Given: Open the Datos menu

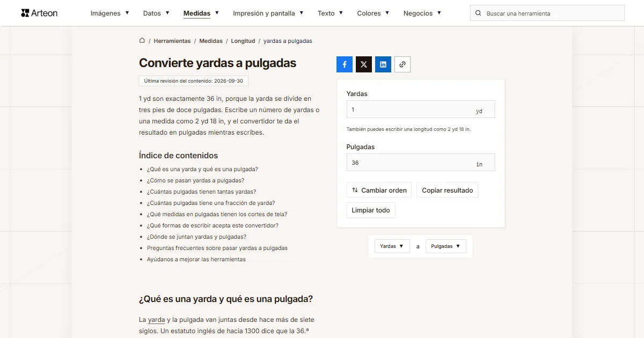Looking at the screenshot, I should pyautogui.click(x=156, y=13).
